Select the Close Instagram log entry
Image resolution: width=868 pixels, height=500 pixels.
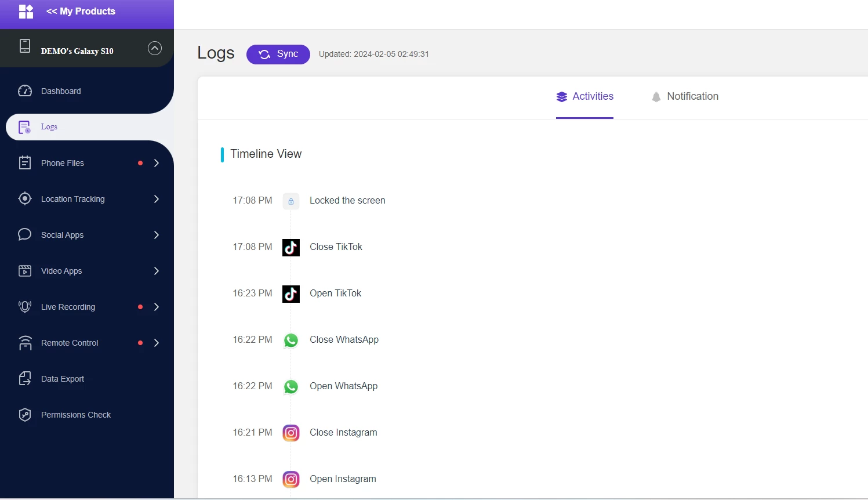(x=343, y=433)
